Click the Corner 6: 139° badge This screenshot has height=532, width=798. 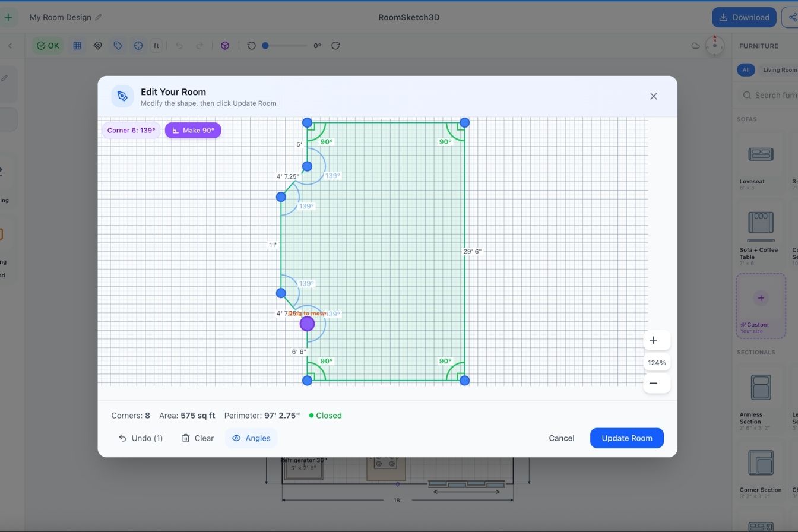pos(131,130)
